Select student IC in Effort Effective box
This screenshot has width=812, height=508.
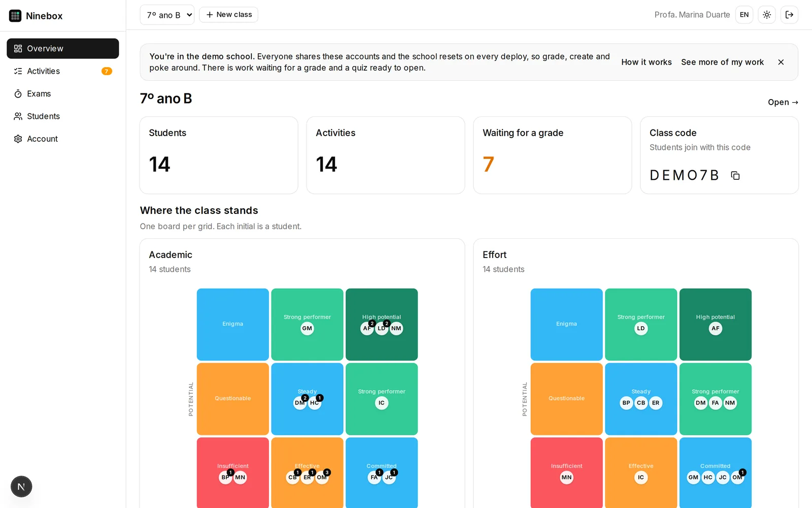(x=641, y=478)
